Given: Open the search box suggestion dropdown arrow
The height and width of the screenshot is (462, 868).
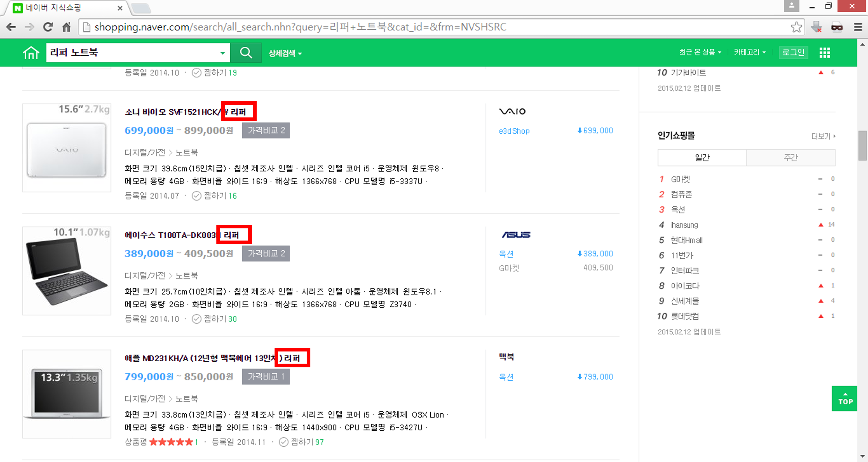Looking at the screenshot, I should point(222,53).
